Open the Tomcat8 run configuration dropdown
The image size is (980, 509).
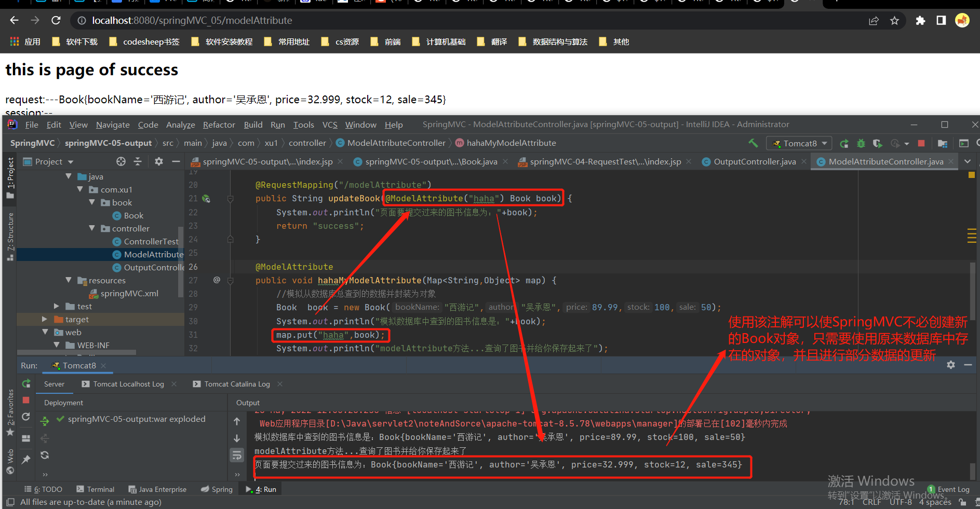coord(800,143)
